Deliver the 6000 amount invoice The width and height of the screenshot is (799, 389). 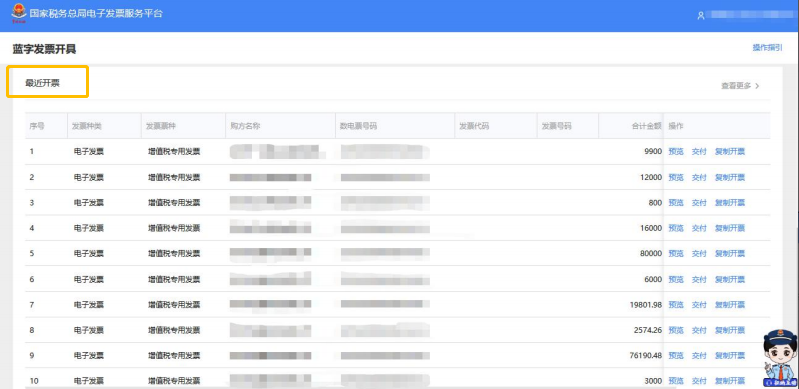click(x=699, y=279)
